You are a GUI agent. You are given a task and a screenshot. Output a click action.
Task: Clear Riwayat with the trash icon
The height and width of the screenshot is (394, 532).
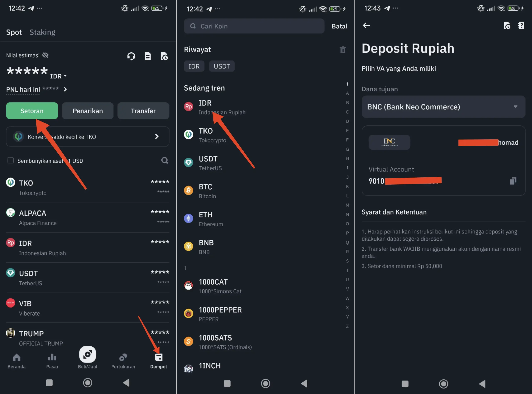tap(343, 50)
